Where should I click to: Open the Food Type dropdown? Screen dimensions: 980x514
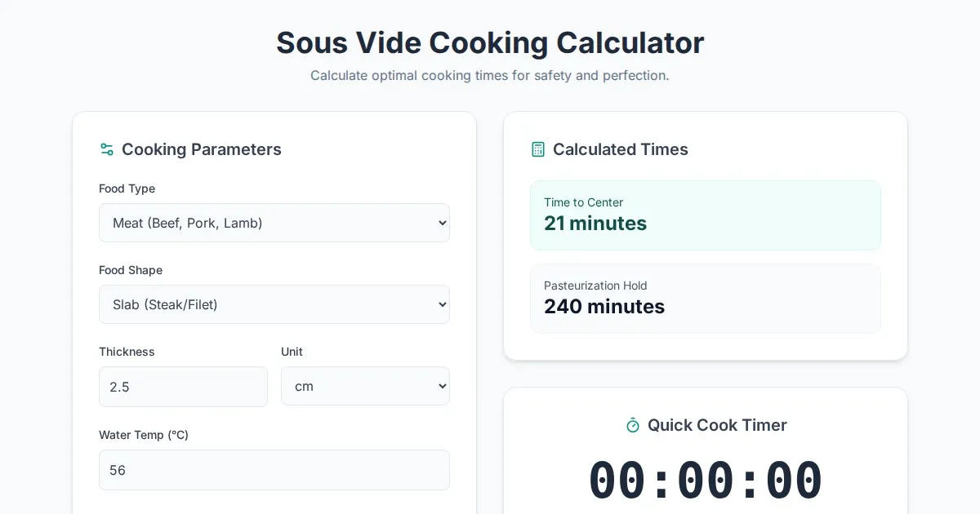click(274, 223)
